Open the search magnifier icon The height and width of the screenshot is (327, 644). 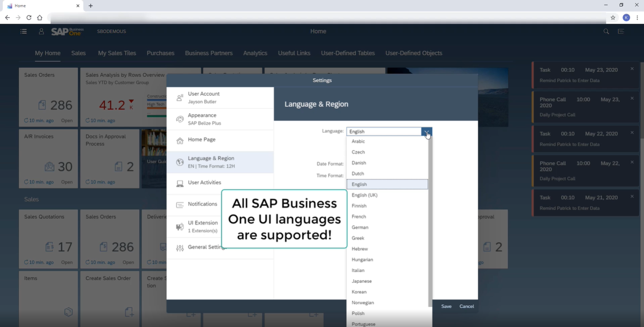[606, 31]
